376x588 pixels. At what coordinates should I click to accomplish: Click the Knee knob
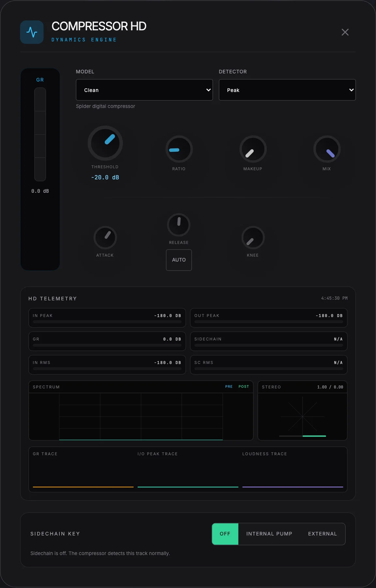pyautogui.click(x=253, y=238)
